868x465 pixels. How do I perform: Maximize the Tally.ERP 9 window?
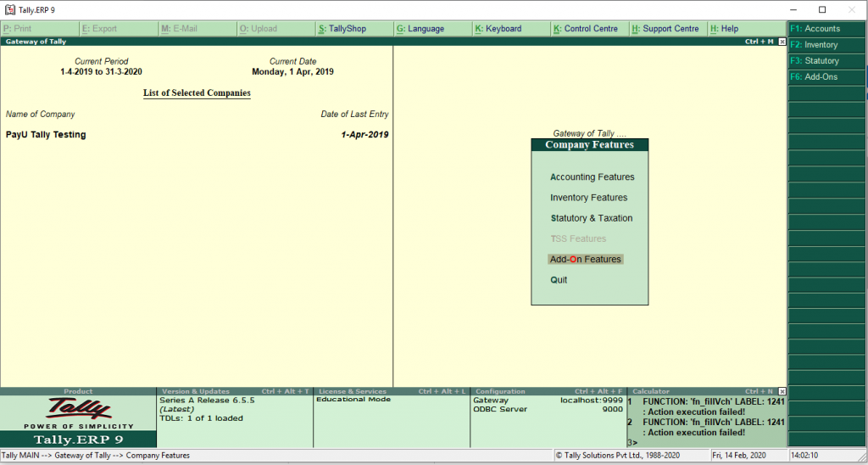click(822, 10)
